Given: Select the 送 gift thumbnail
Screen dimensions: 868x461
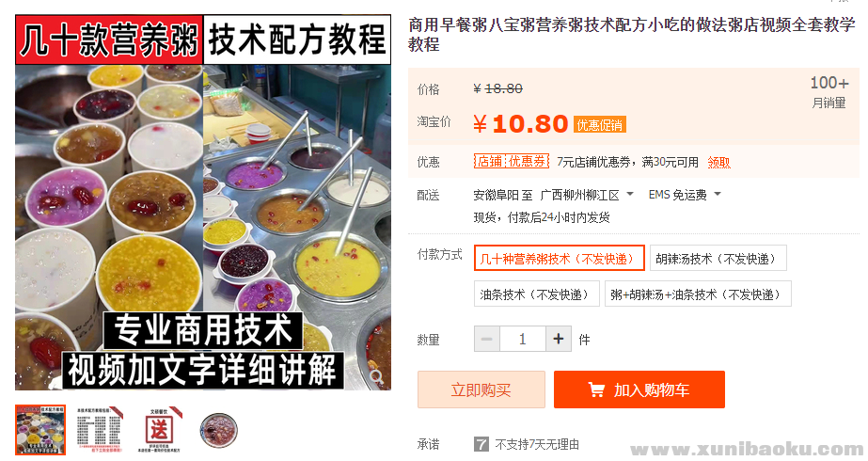Looking at the screenshot, I should pyautogui.click(x=159, y=430).
